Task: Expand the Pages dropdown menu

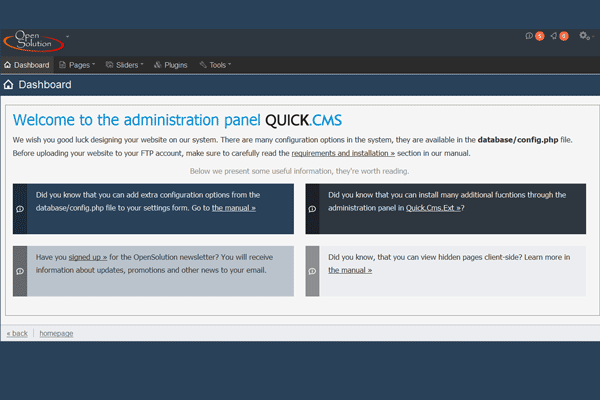Action: [x=76, y=65]
